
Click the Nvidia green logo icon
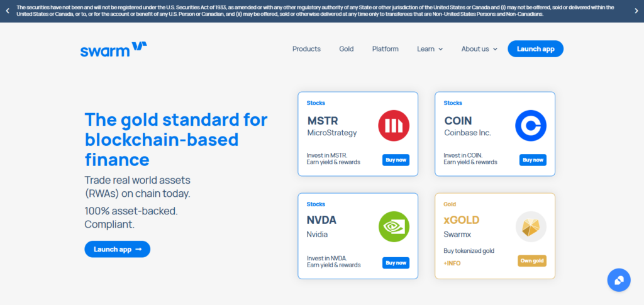pos(394,226)
